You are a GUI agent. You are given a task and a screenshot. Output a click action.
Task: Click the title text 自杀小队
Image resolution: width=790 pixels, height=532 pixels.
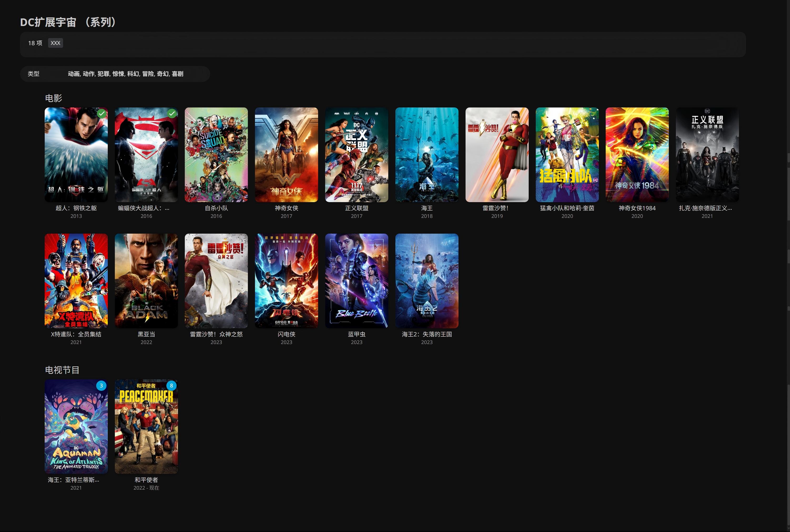tap(216, 208)
